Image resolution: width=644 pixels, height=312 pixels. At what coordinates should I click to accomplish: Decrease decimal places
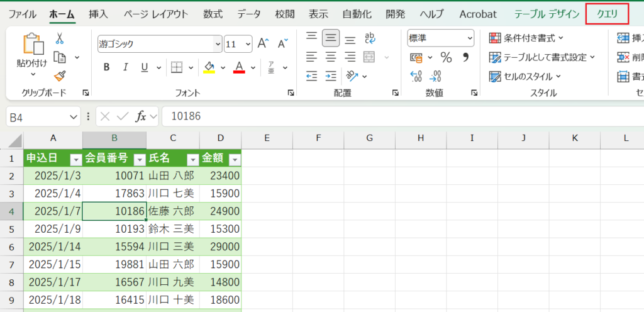coord(435,76)
